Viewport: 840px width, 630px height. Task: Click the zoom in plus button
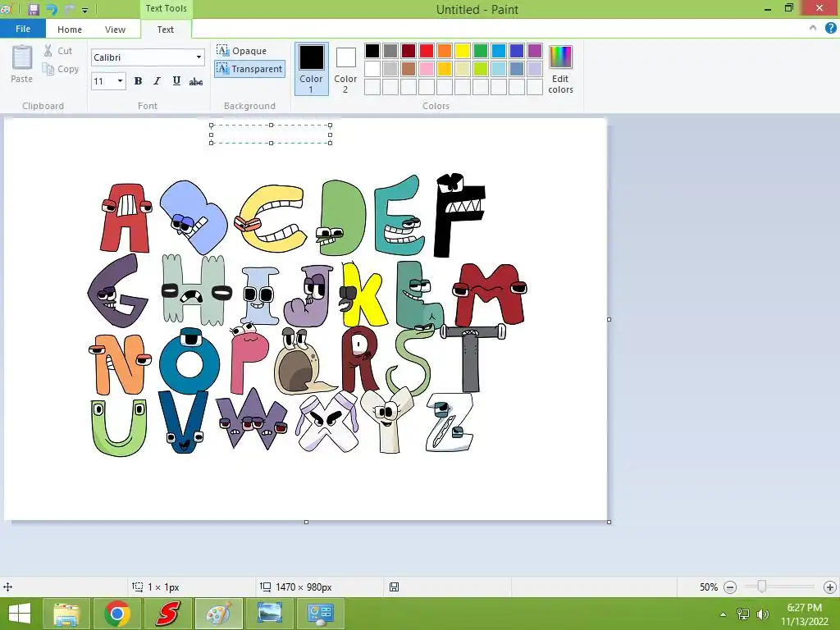coord(829,587)
